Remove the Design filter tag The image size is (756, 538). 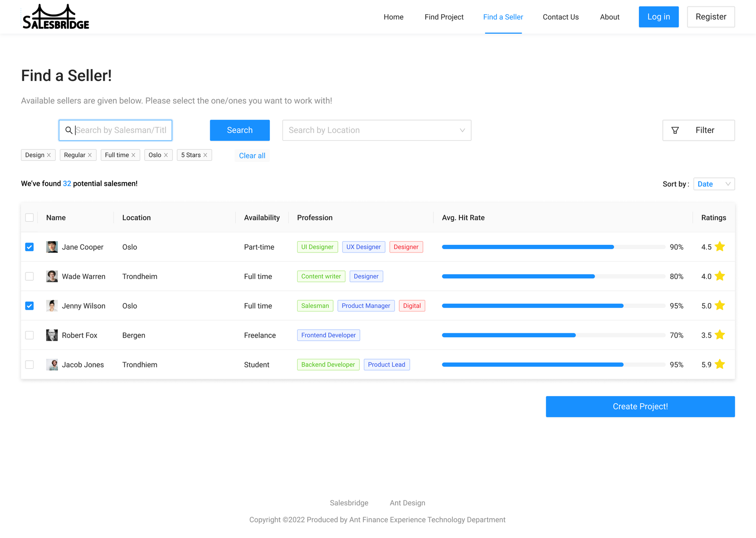(x=49, y=155)
